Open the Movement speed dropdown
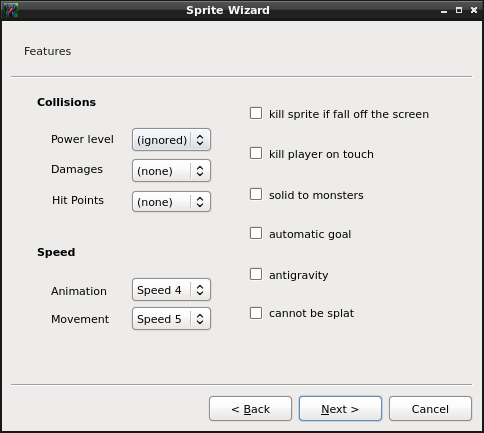Image resolution: width=484 pixels, height=433 pixels. 171,319
